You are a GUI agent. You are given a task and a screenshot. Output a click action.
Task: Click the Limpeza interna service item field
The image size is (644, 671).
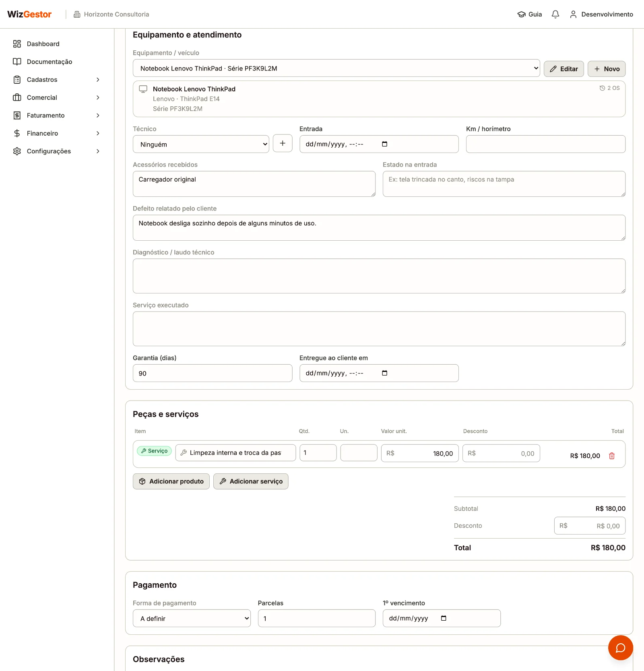235,453
